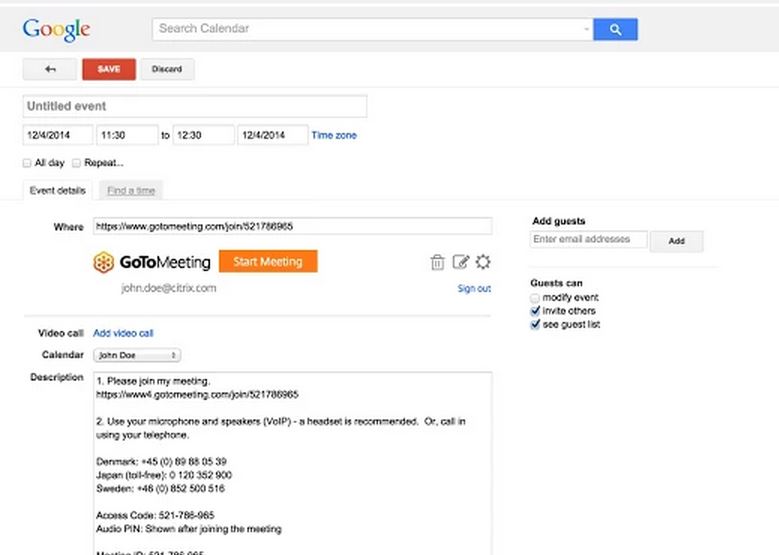Screen dimensions: 779x555
Task: Open search options arrow in search box
Action: pos(586,29)
